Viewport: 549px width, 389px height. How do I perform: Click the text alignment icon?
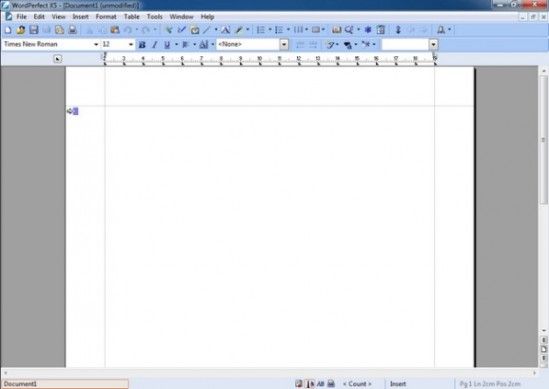(x=186, y=44)
